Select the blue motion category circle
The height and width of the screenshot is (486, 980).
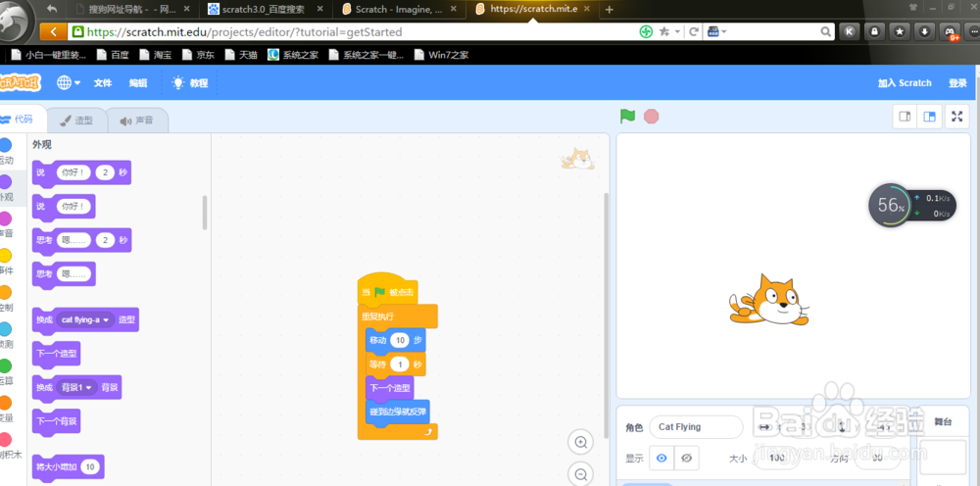point(5,146)
